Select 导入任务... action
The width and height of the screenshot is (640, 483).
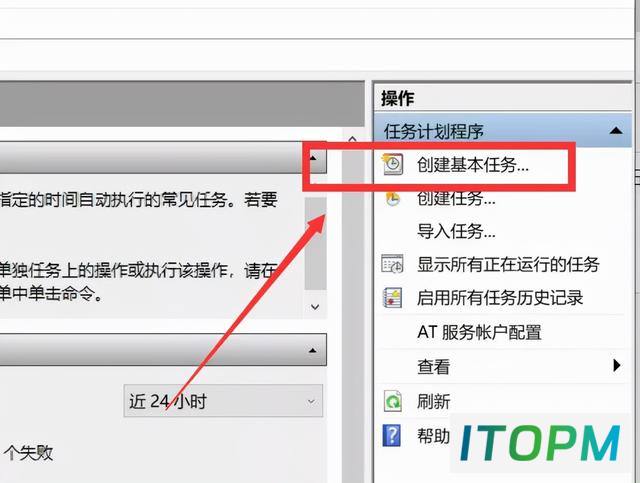[x=456, y=231]
